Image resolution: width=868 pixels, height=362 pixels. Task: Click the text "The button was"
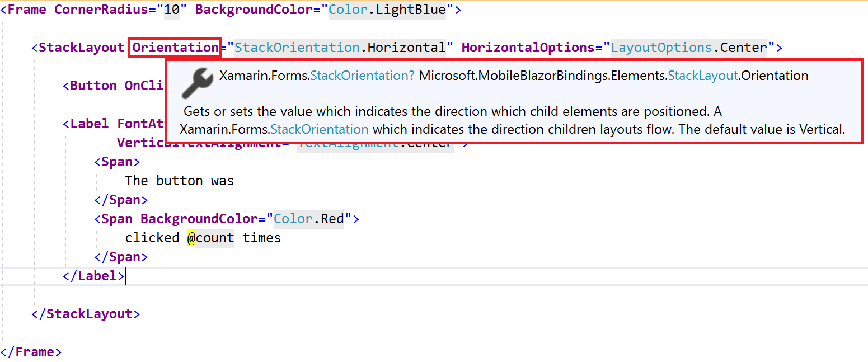tap(179, 181)
